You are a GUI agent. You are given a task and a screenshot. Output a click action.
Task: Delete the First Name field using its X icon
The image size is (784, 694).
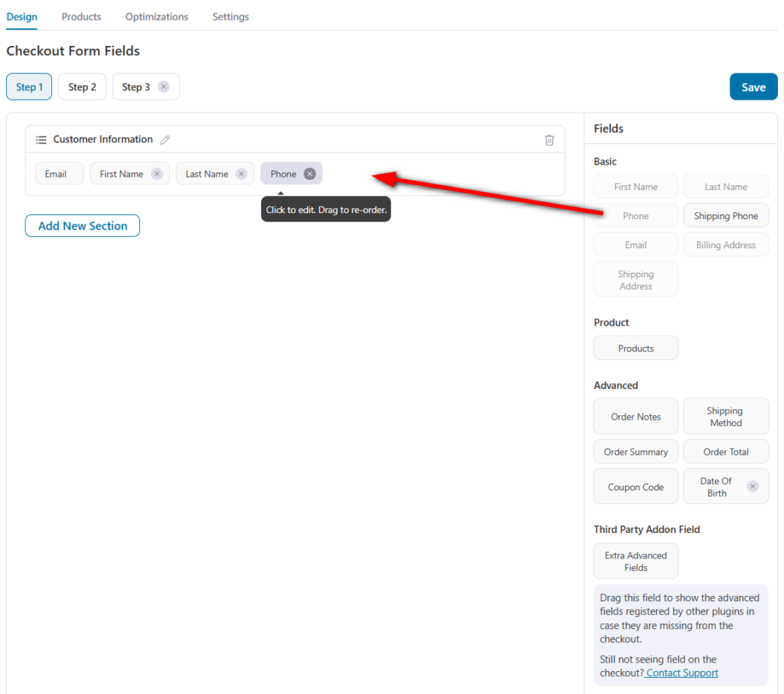coord(155,173)
